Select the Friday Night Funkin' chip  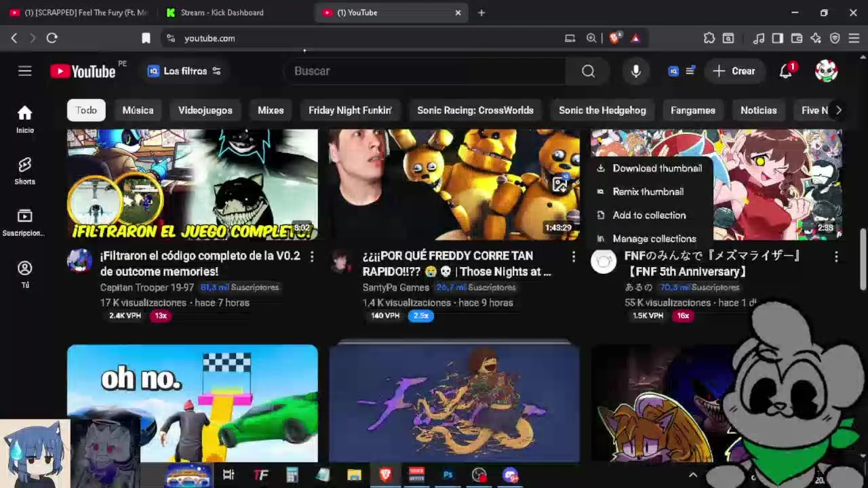click(350, 110)
